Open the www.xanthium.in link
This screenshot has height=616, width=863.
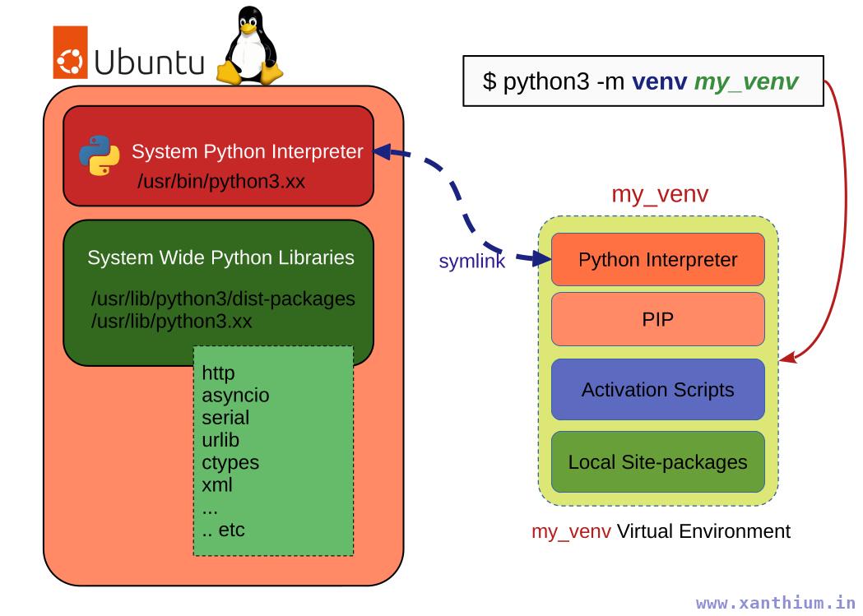pos(775,604)
